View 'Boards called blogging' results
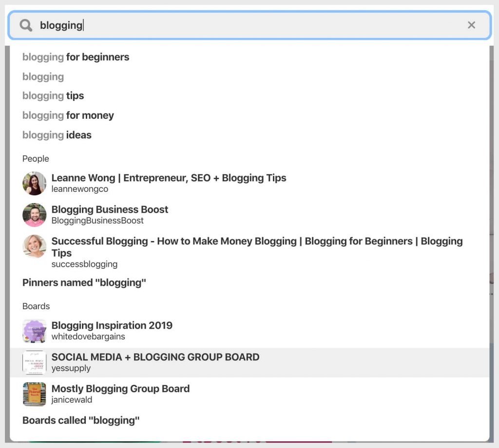Screen dimensions: 499x448 point(81,420)
